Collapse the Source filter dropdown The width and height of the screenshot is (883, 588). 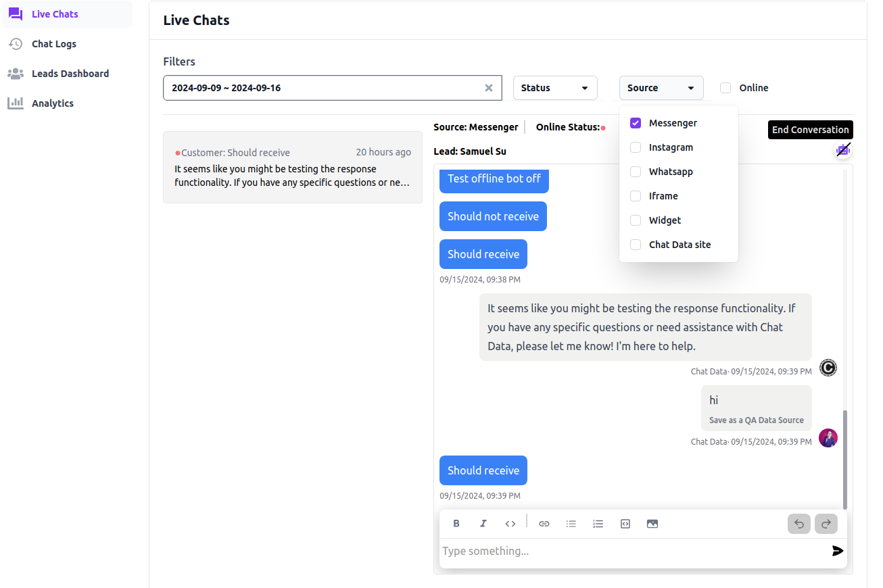(x=661, y=88)
